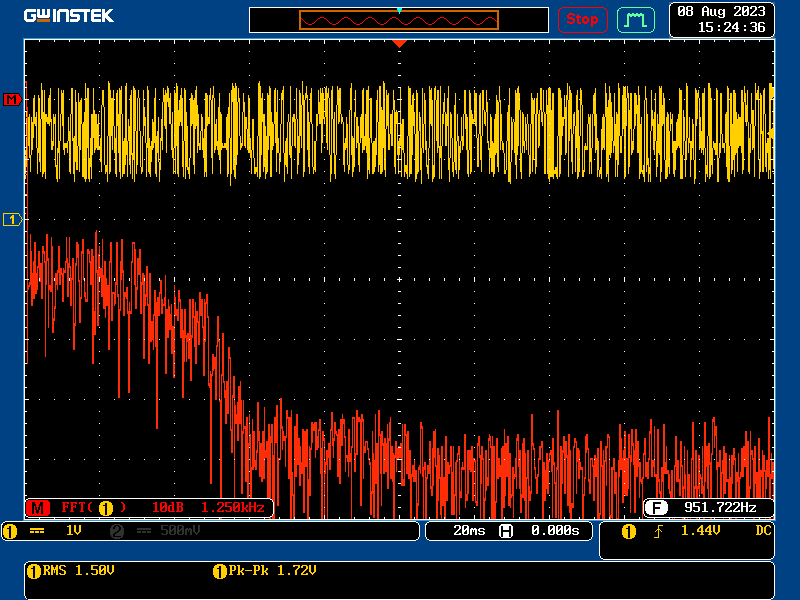The image size is (800, 600).
Task: Click the DC trigger coupling label
Action: coord(763,531)
